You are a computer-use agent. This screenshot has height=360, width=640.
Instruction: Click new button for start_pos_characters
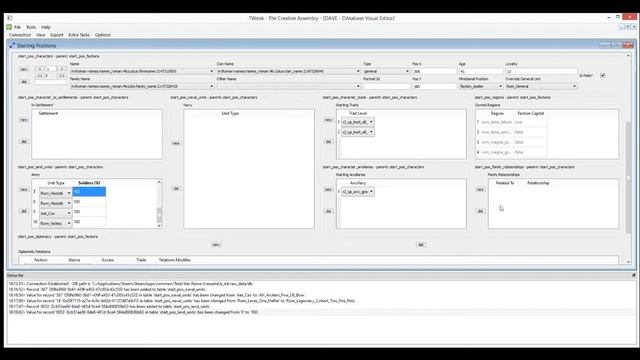click(24, 70)
